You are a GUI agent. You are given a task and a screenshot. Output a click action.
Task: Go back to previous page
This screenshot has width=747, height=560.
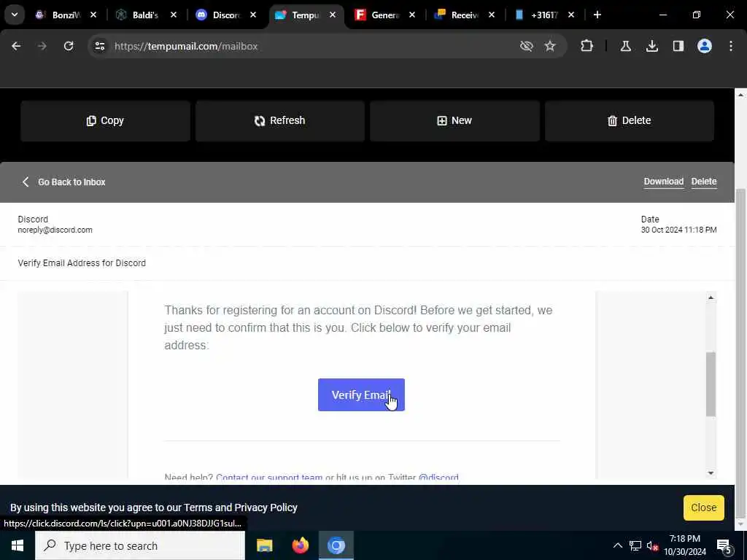click(x=16, y=46)
